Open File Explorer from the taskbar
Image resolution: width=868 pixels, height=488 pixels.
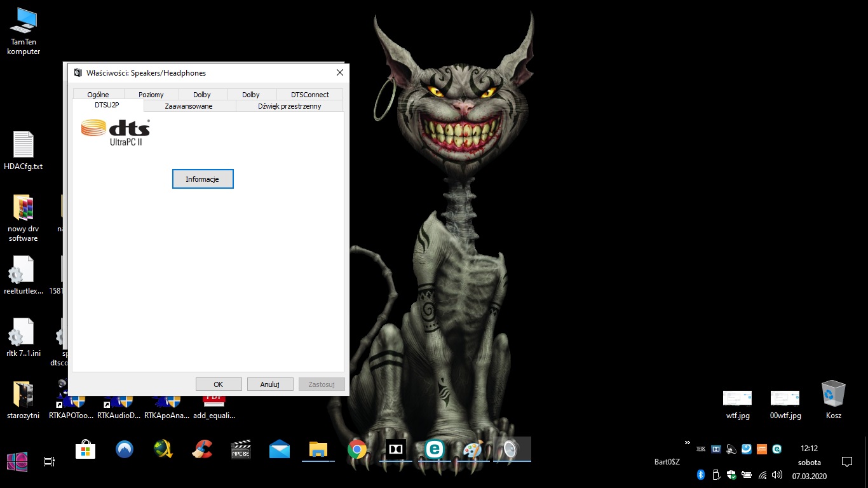(x=318, y=450)
